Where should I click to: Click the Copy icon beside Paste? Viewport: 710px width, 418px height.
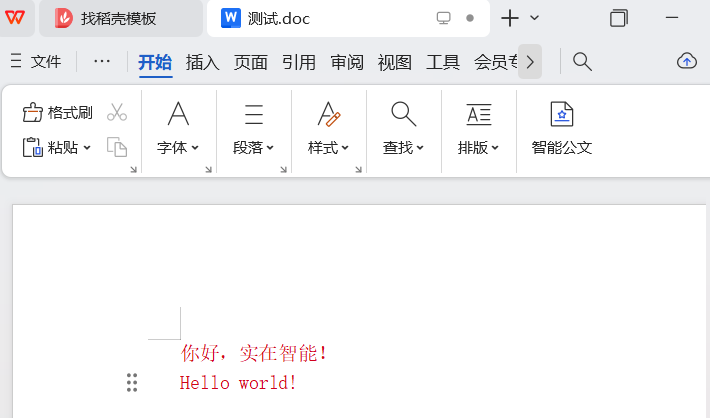click(x=117, y=148)
